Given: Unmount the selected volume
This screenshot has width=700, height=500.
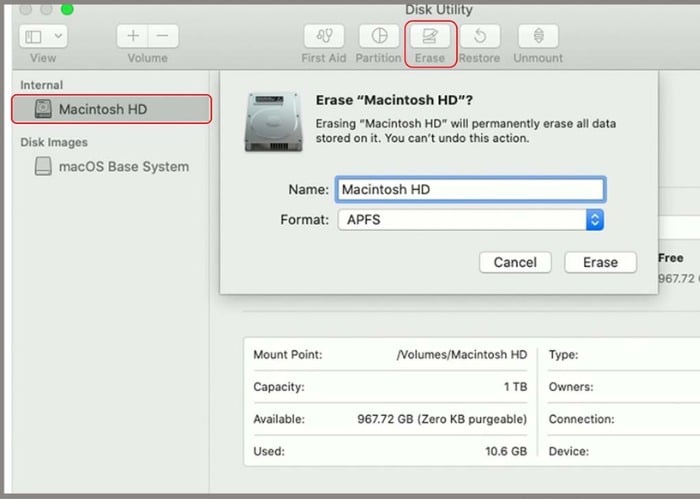Looking at the screenshot, I should click(538, 36).
